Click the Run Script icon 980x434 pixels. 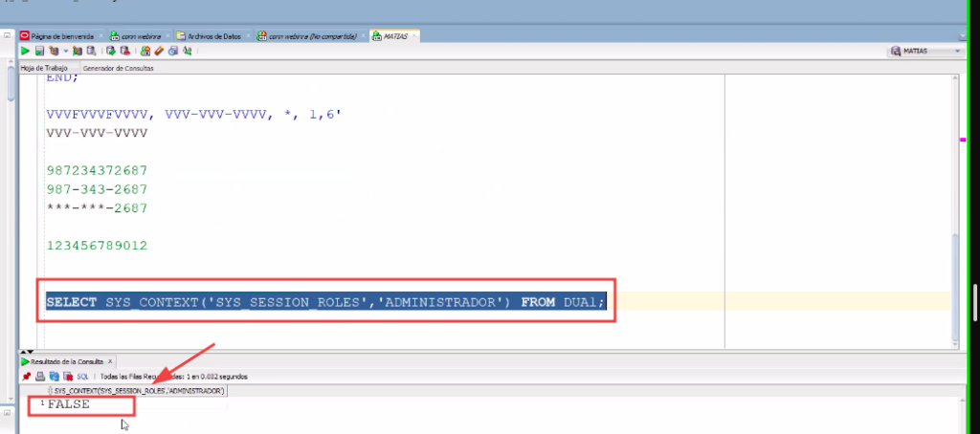point(39,51)
